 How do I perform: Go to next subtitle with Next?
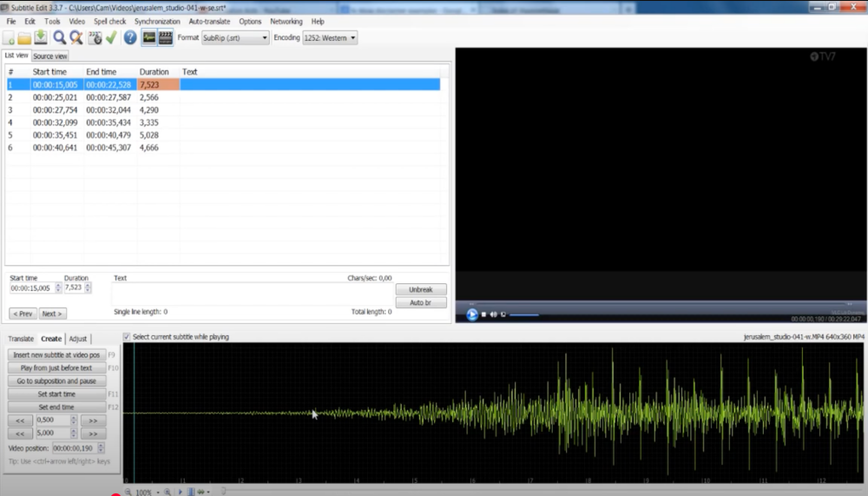point(53,314)
